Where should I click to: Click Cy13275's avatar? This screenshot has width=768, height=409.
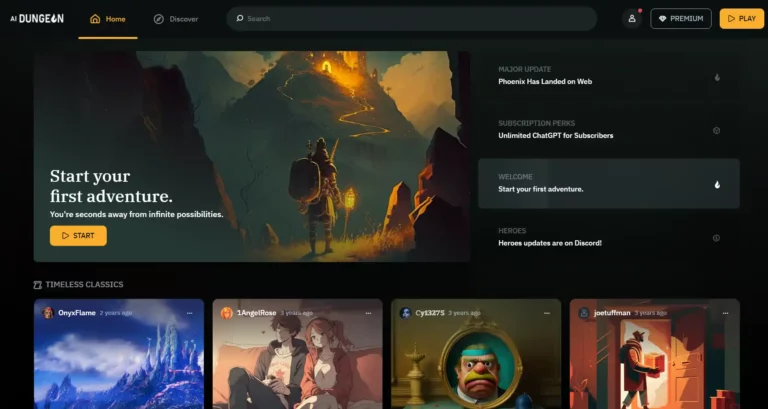[405, 313]
